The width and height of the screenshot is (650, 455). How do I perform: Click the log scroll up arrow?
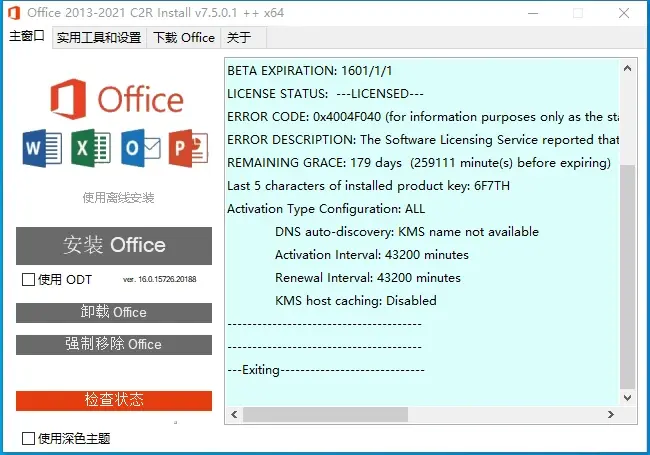[x=628, y=68]
